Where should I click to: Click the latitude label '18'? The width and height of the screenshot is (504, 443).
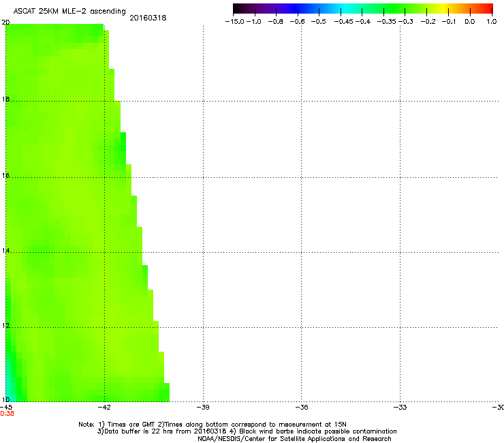5,99
